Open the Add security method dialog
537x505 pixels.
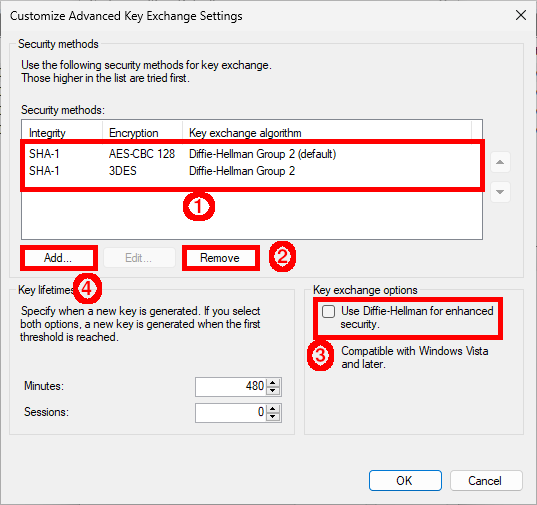(x=59, y=258)
